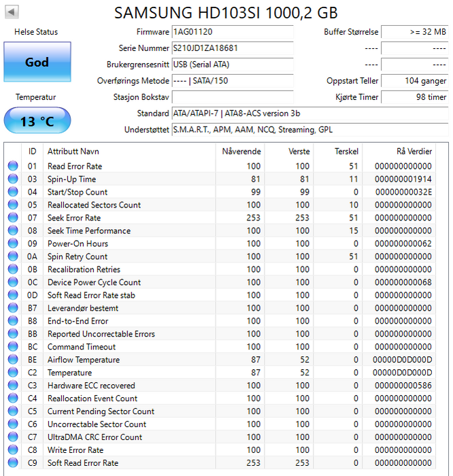
Task: Click the status circle for Soft Read Error Rate stab
Action: (13, 294)
